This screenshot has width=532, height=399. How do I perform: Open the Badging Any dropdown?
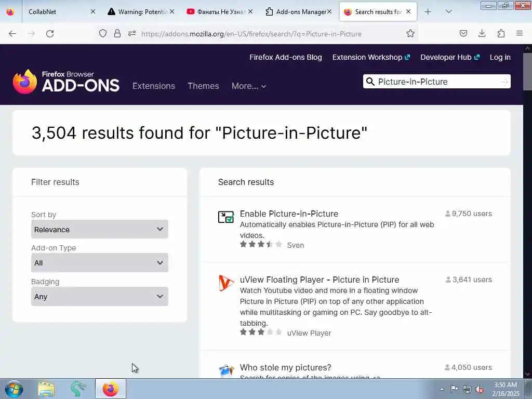point(99,297)
